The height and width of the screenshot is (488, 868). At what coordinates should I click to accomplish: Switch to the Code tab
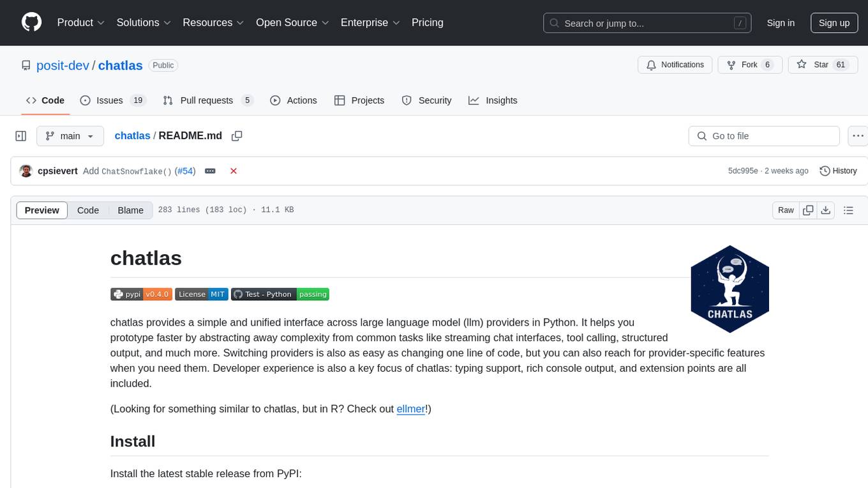(x=45, y=100)
